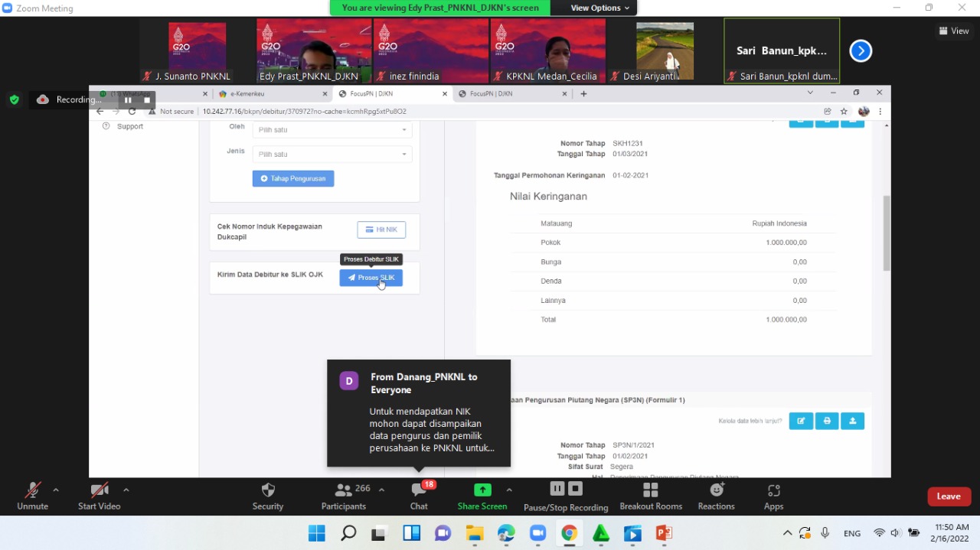
Task: Click the red Leave button
Action: 949,496
